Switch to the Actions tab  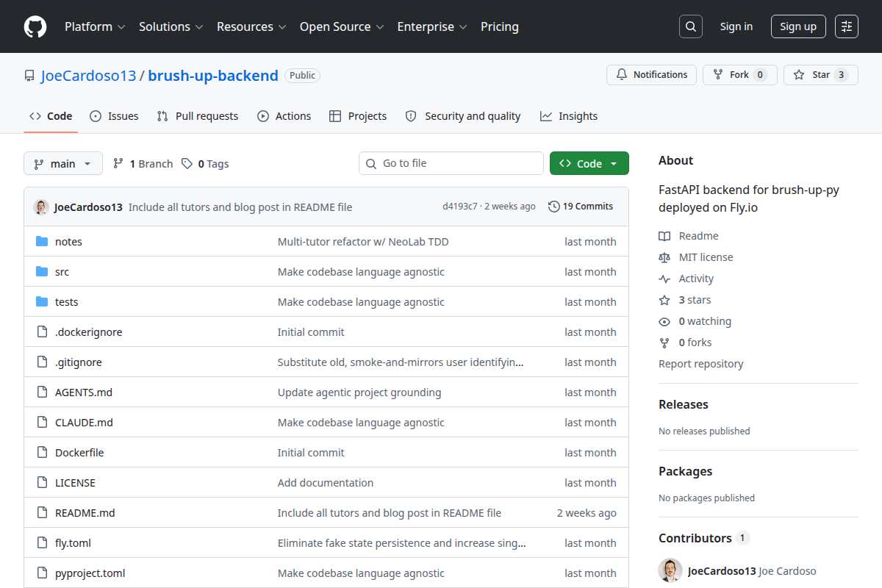284,116
